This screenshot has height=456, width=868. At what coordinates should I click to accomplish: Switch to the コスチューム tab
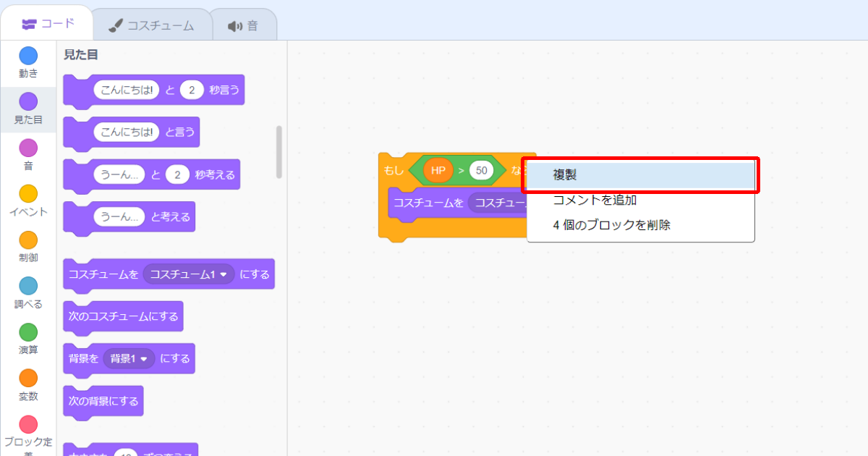tap(152, 22)
